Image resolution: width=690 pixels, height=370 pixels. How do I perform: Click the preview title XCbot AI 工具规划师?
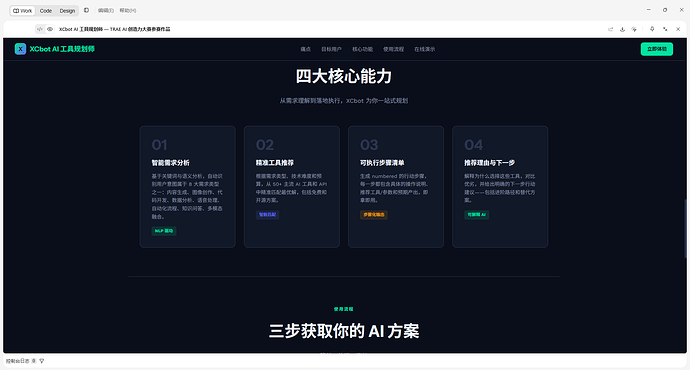(114, 29)
